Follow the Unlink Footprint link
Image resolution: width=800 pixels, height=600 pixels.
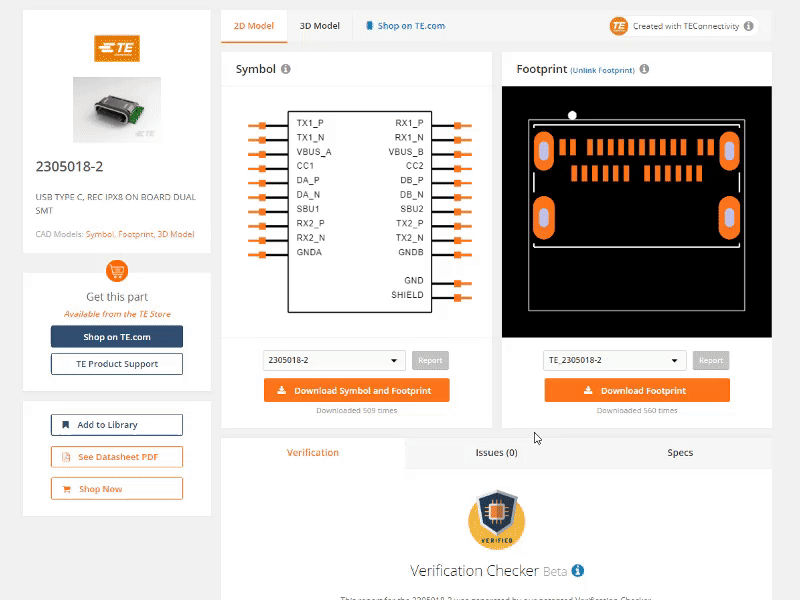(x=602, y=71)
